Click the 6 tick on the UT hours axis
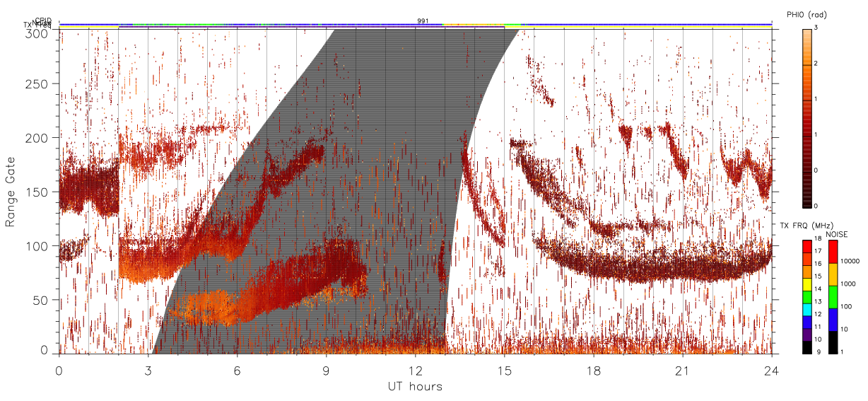Viewport: 868px width, 401px height. click(237, 370)
